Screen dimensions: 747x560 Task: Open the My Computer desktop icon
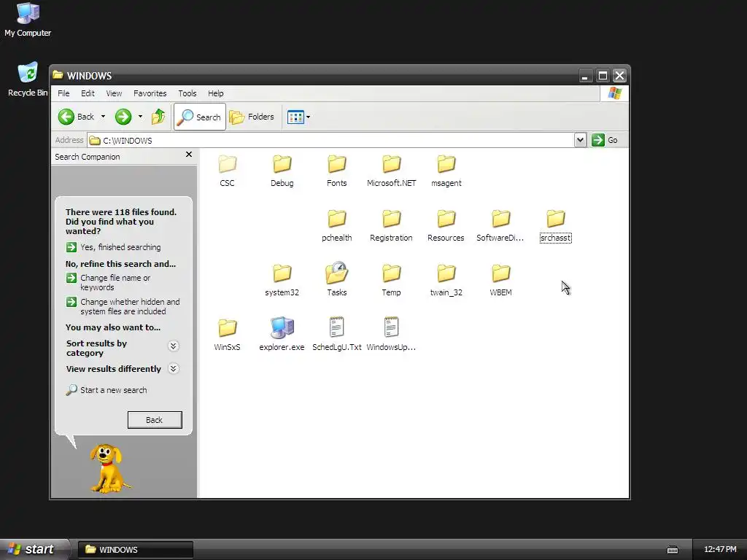28,20
